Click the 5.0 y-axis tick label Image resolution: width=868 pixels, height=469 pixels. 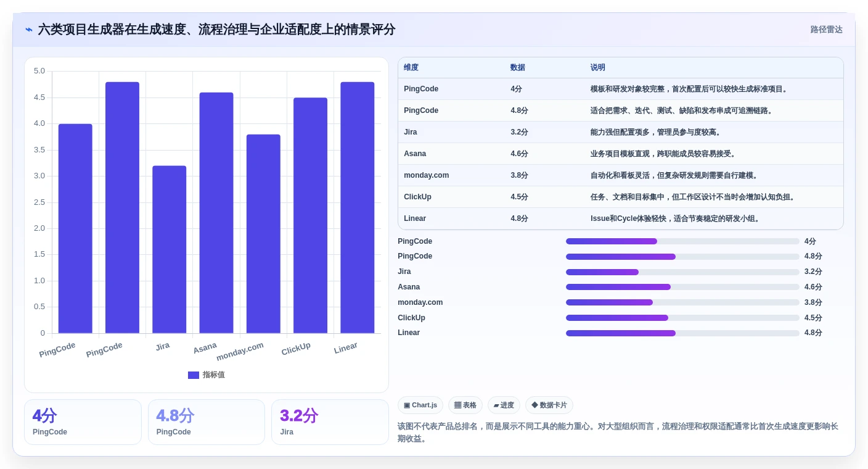39,71
